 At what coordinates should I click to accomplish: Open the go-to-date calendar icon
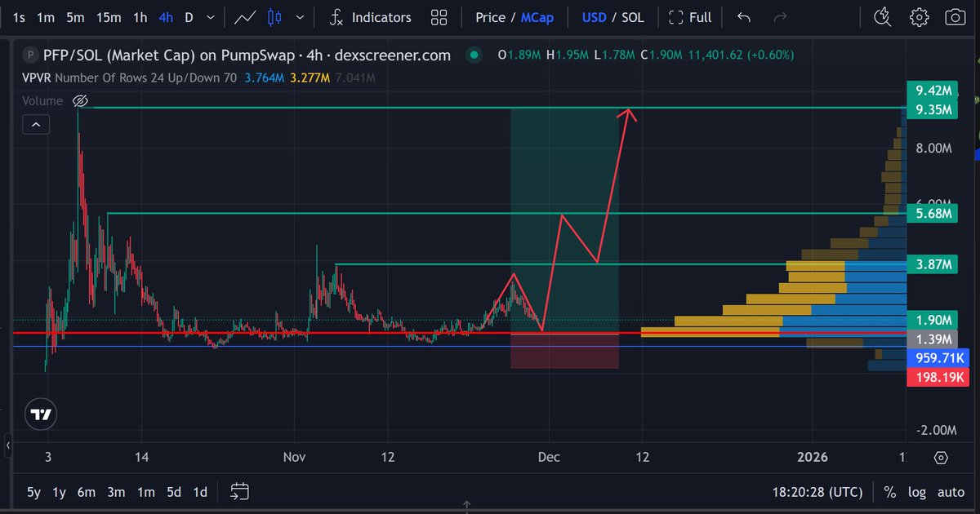coord(239,492)
